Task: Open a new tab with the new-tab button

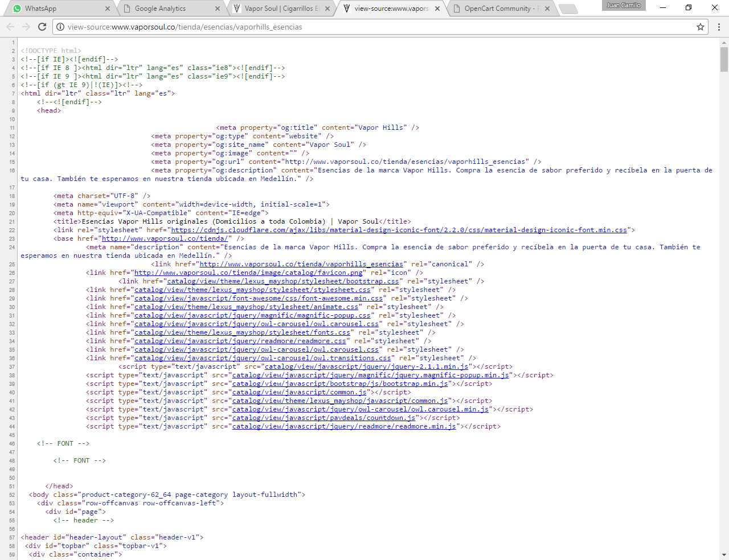Action: [568, 9]
